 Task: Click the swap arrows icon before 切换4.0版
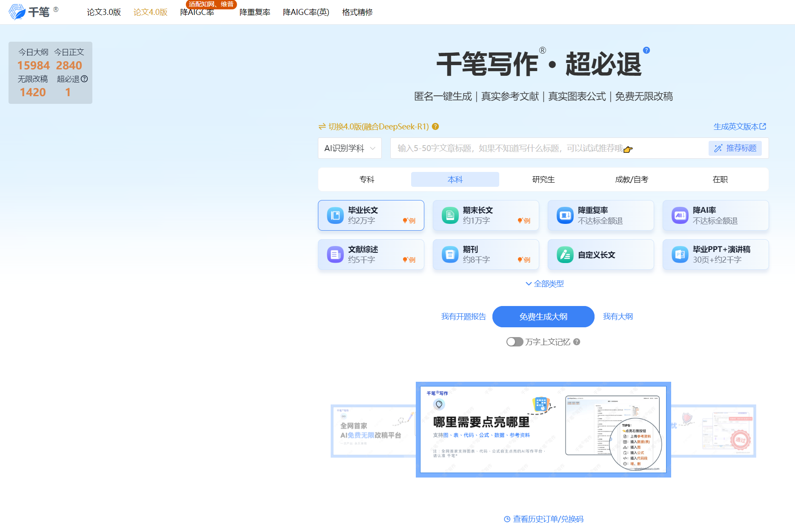pyautogui.click(x=322, y=126)
